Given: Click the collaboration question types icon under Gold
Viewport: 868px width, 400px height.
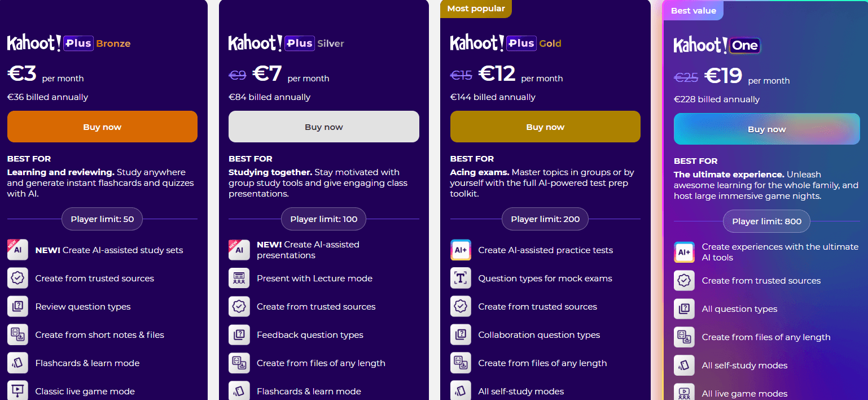Looking at the screenshot, I should click(460, 334).
